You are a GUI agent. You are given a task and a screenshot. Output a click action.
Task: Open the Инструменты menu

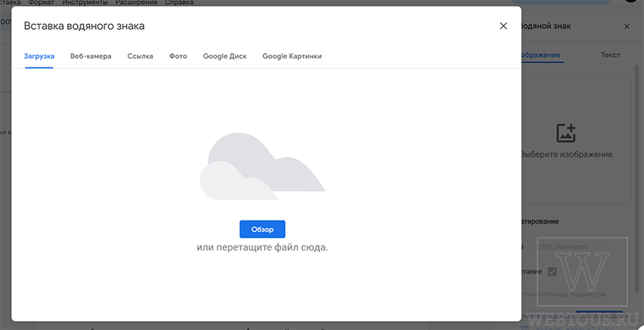coord(85,2)
